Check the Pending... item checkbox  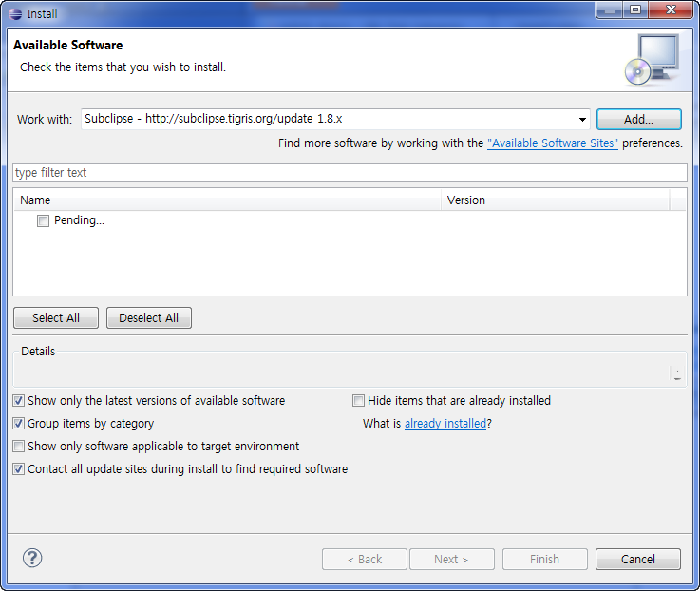[x=43, y=221]
